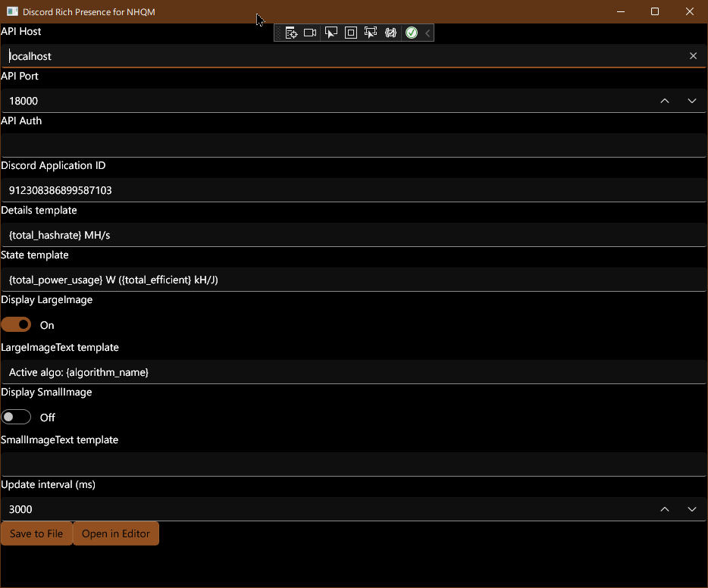Maximize the Discord Rich Presence window
The height and width of the screenshot is (588, 708).
pos(655,11)
